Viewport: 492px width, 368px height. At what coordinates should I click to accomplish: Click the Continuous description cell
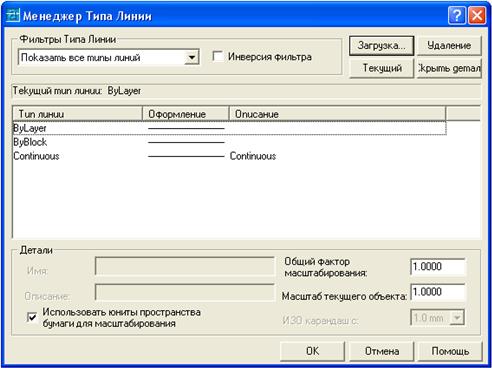point(253,156)
